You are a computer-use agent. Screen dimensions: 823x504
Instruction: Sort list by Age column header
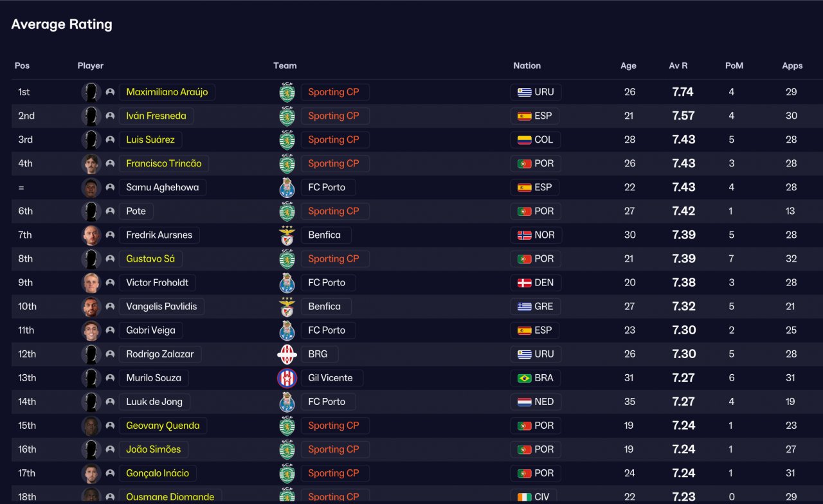click(x=628, y=66)
